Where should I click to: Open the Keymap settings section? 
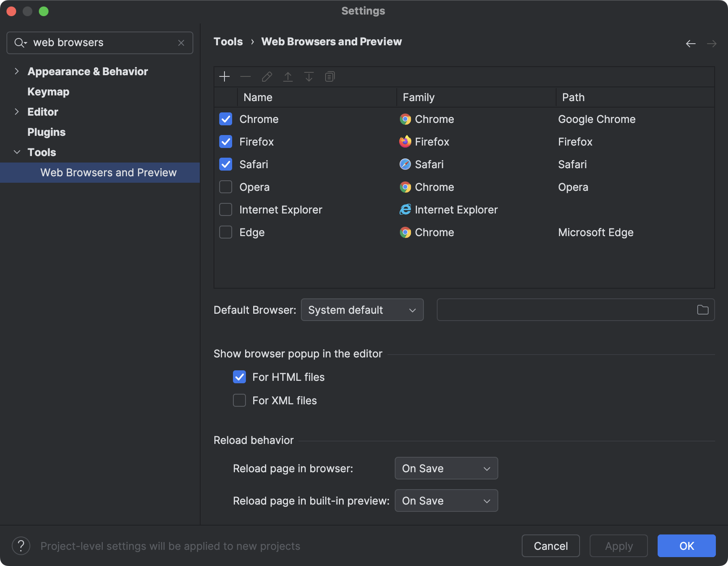48,91
